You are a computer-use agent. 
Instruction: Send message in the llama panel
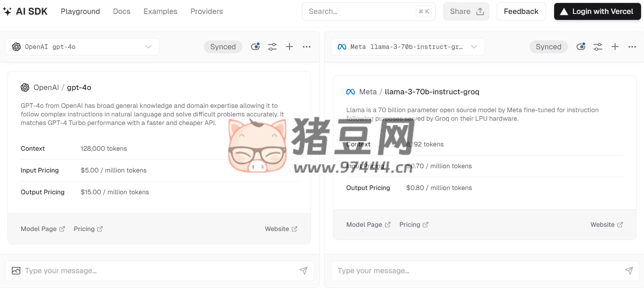click(x=629, y=271)
